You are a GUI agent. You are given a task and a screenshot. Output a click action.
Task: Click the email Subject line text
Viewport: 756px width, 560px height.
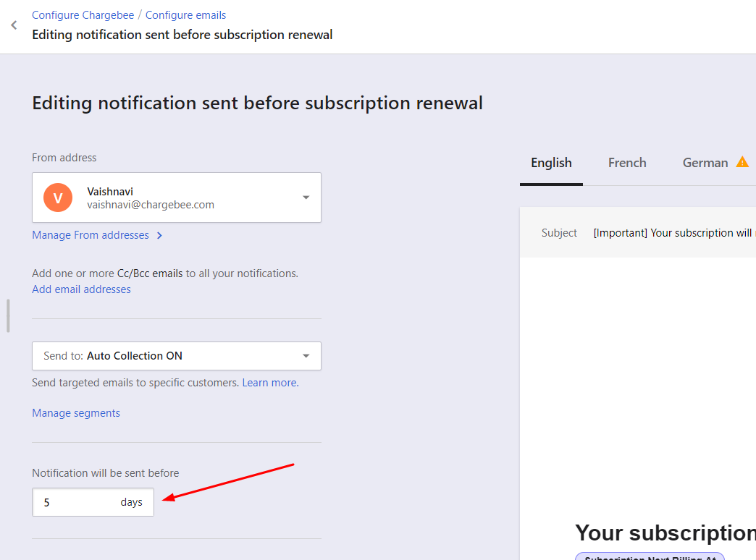[x=673, y=233]
